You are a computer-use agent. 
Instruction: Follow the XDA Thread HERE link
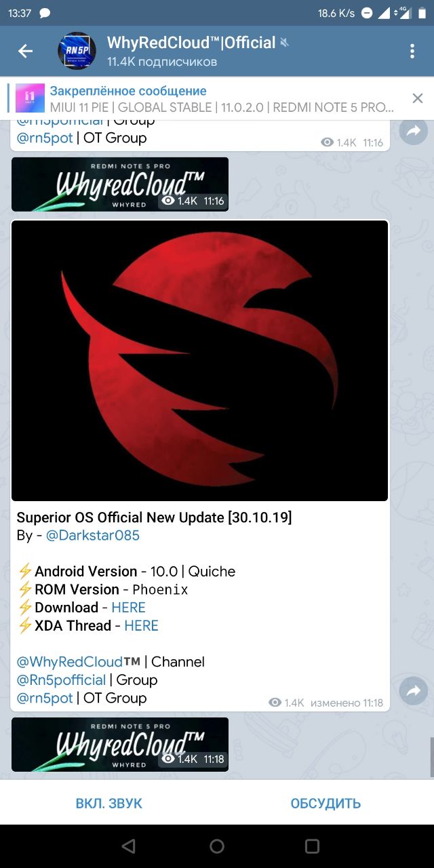click(x=141, y=626)
